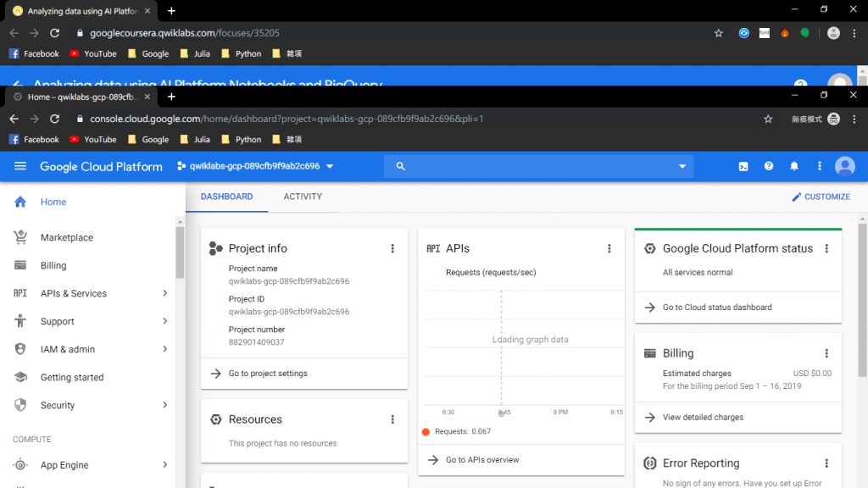This screenshot has height=488, width=868.
Task: Open Project info card options menu
Action: coord(392,248)
